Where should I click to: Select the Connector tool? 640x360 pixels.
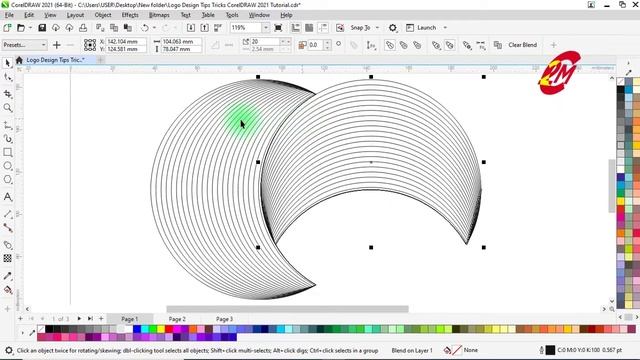(x=7, y=228)
